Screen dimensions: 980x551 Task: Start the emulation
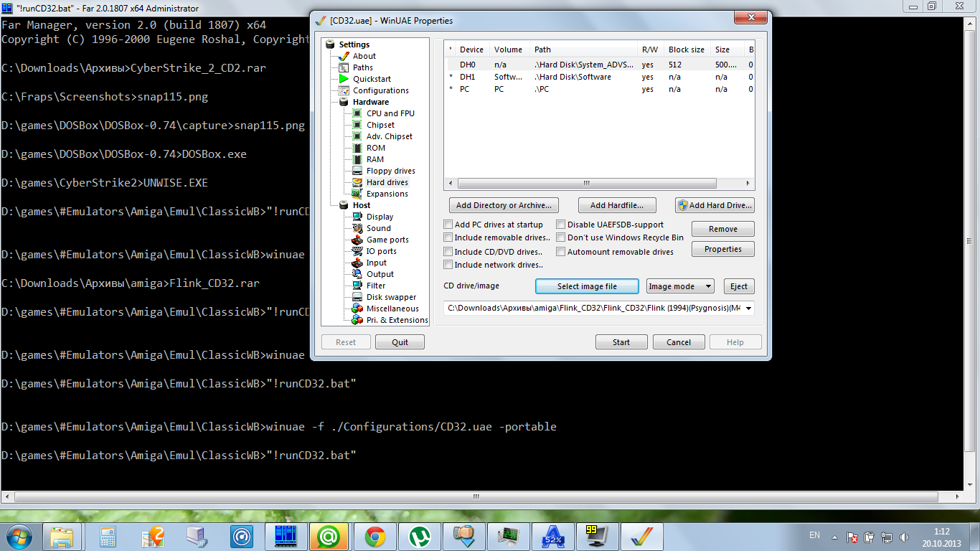tap(621, 342)
